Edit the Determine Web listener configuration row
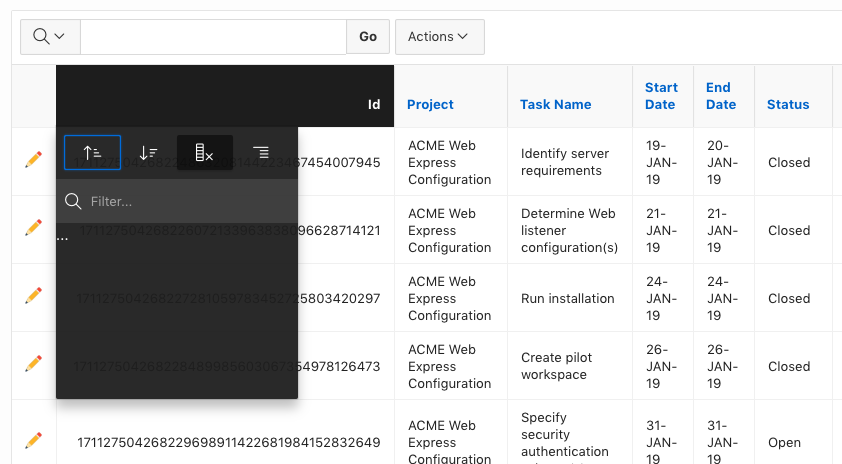This screenshot has width=842, height=464. coord(34,227)
